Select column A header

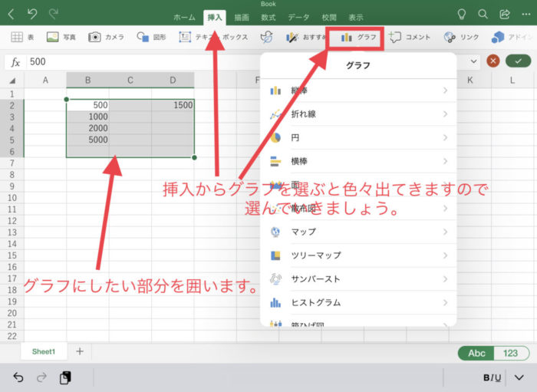[x=45, y=80]
